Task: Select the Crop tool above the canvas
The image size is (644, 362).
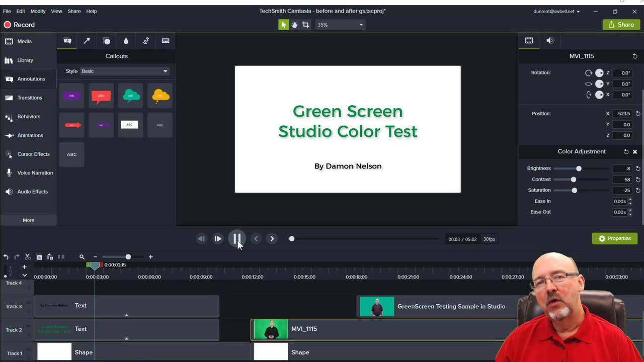Action: [305, 24]
